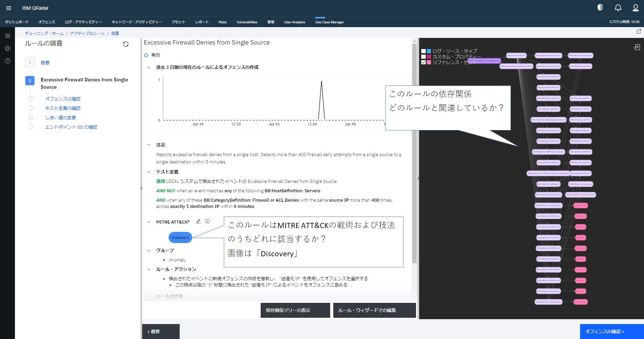The image size is (644, 339).
Task: Toggle the custom property checkbox
Action: coord(423,57)
